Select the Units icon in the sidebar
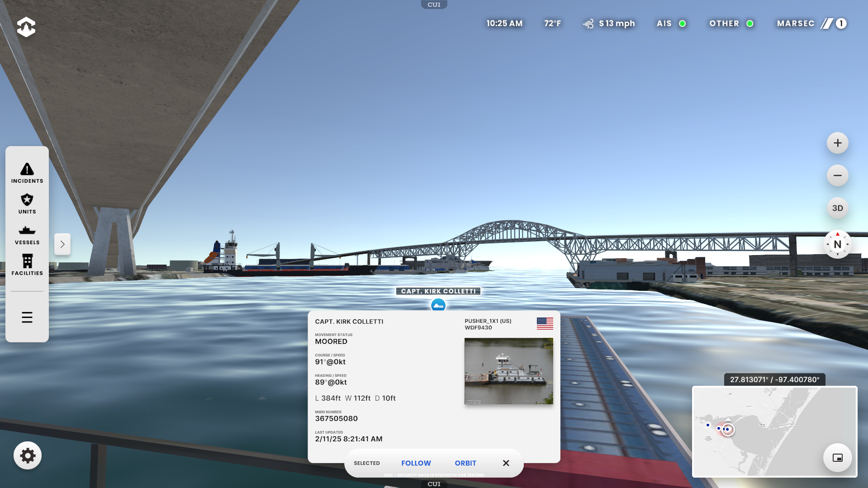The height and width of the screenshot is (488, 868). [27, 203]
